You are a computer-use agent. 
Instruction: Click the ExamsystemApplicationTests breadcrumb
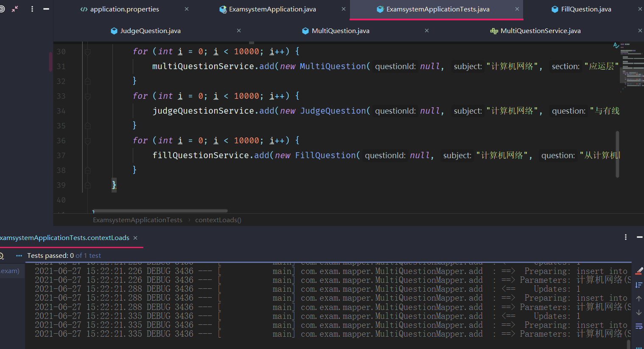point(137,220)
